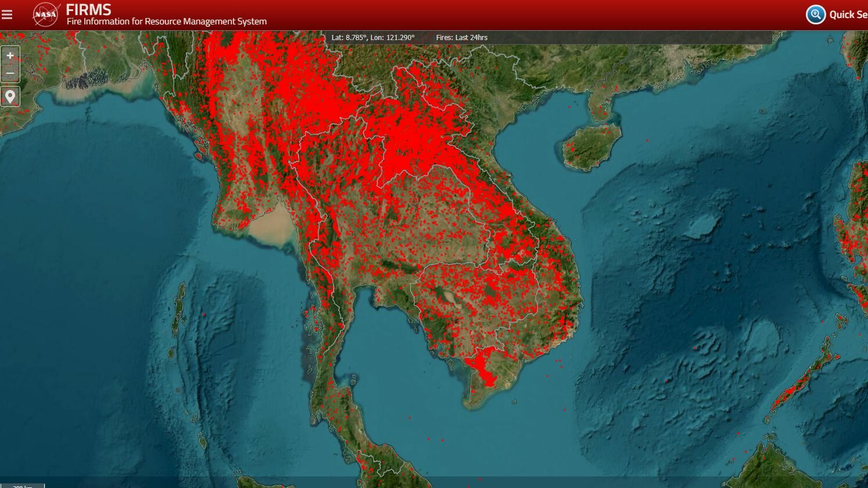Zoom in with the plus button

click(10, 56)
